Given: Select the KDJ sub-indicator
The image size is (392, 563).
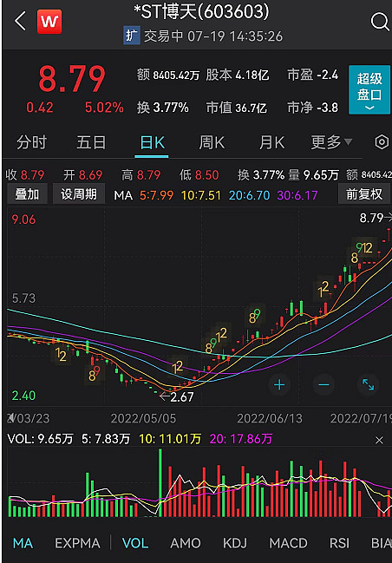Looking at the screenshot, I should point(235,543).
